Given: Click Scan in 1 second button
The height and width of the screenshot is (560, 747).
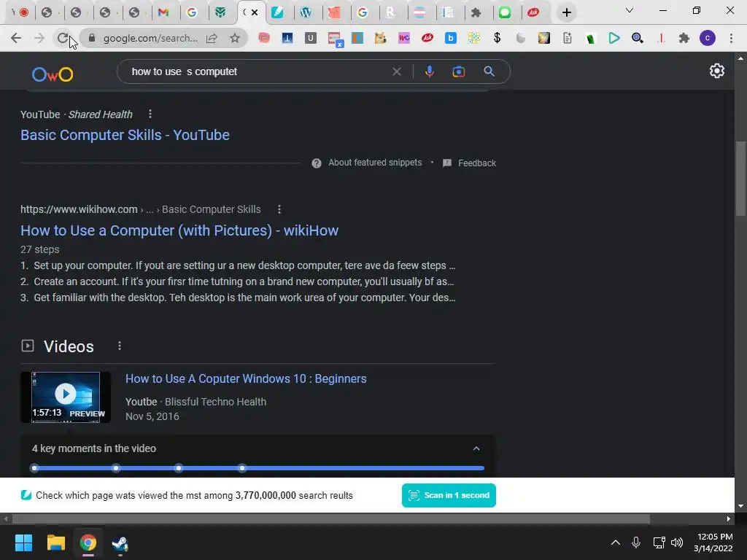Looking at the screenshot, I should [449, 495].
